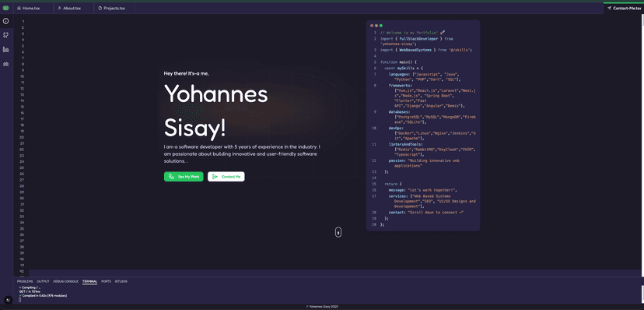Image resolution: width=644 pixels, height=310 pixels.
Task: Click "Scroll down to connect" contact line
Action: [x=426, y=213]
